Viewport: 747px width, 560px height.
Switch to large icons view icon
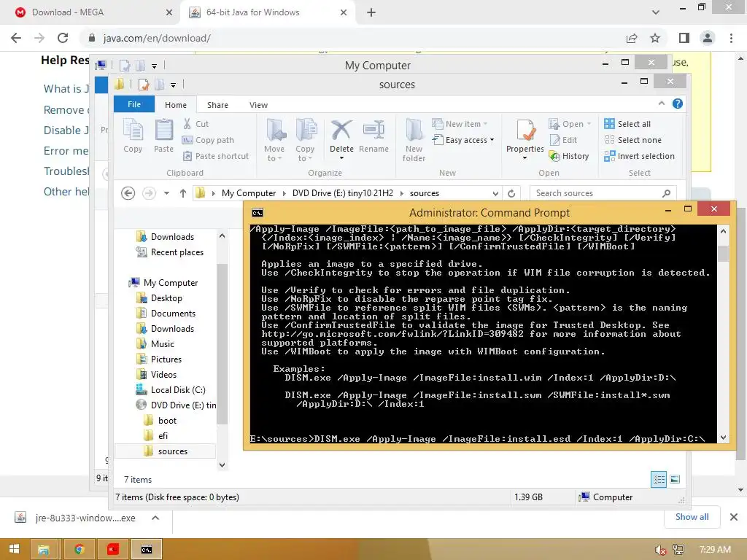pos(675,479)
